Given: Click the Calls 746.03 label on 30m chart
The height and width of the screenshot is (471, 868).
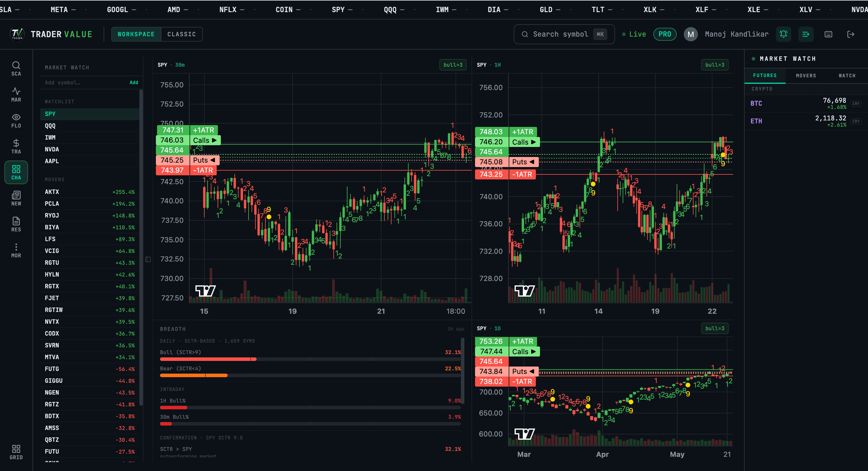Looking at the screenshot, I should point(188,140).
